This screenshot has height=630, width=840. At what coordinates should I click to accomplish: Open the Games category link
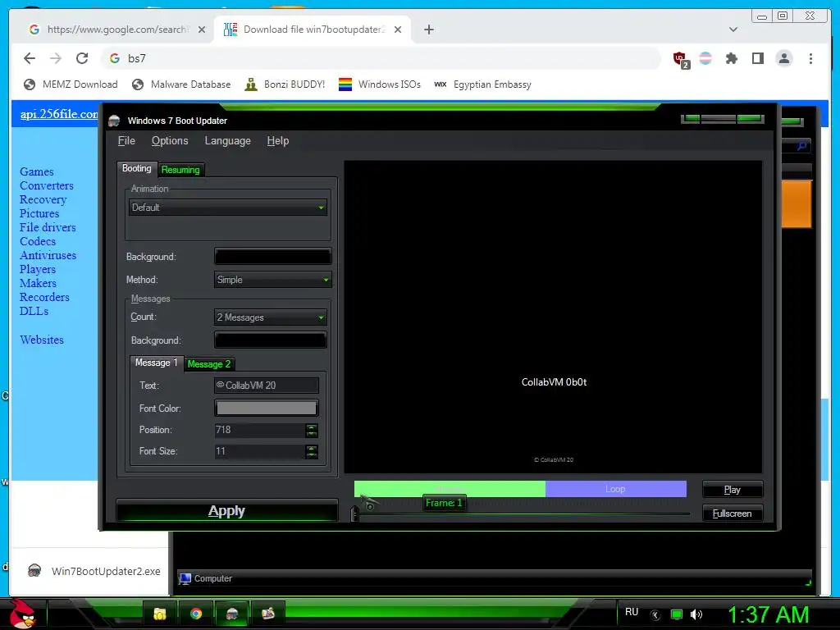coord(36,172)
